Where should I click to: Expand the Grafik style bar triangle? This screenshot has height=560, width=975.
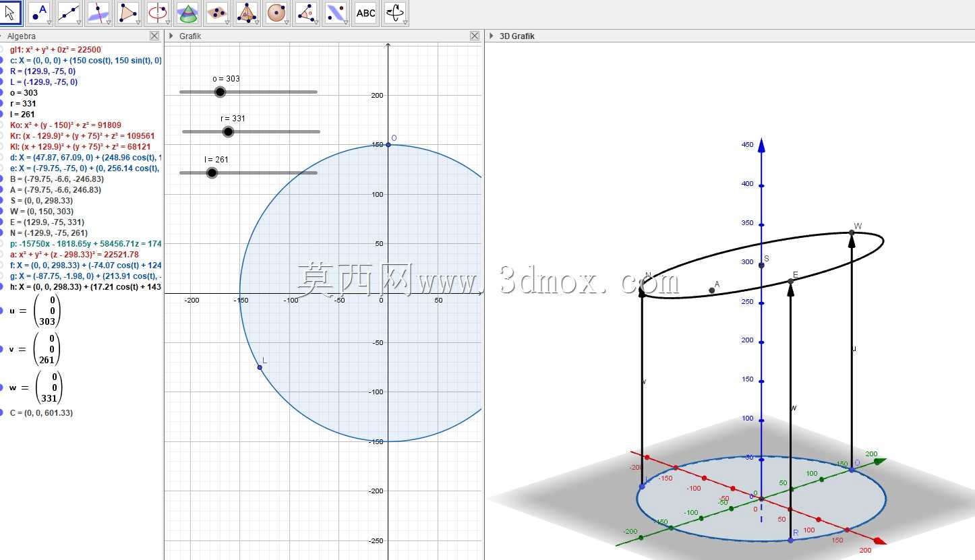click(171, 36)
